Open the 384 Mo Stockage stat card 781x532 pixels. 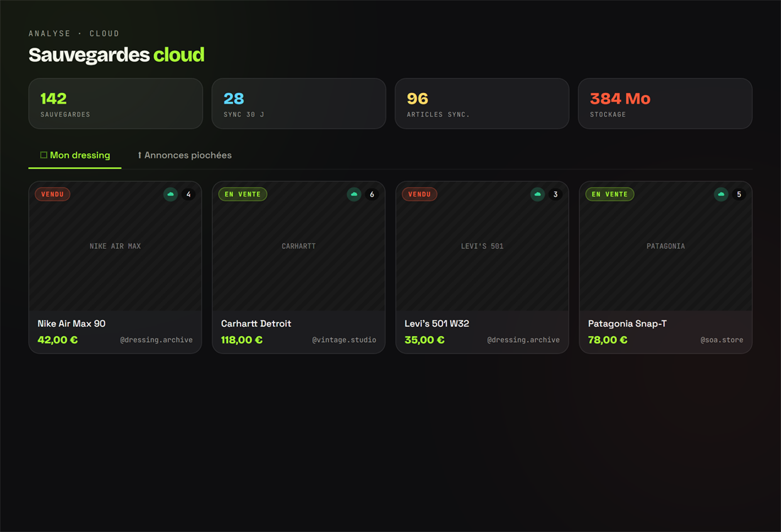point(665,104)
